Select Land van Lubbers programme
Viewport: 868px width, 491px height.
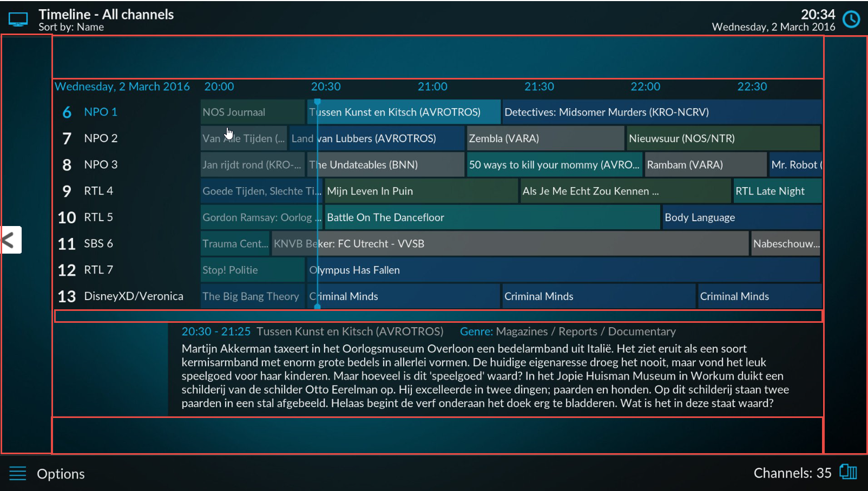tap(377, 138)
